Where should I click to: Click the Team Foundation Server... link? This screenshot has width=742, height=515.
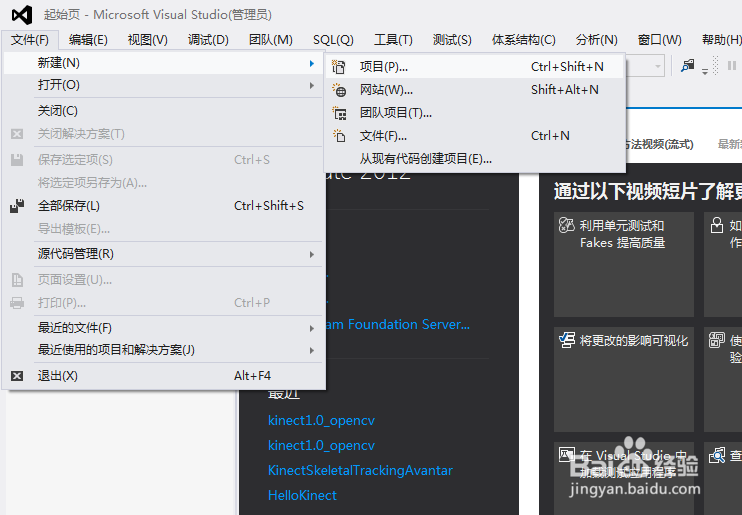[x=398, y=325]
